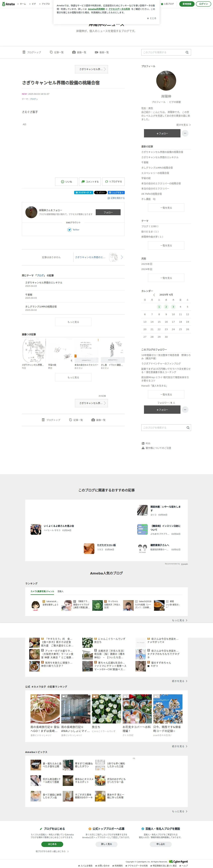Click the RSS feed icon link
The image size is (213, 868).
click(146, 443)
